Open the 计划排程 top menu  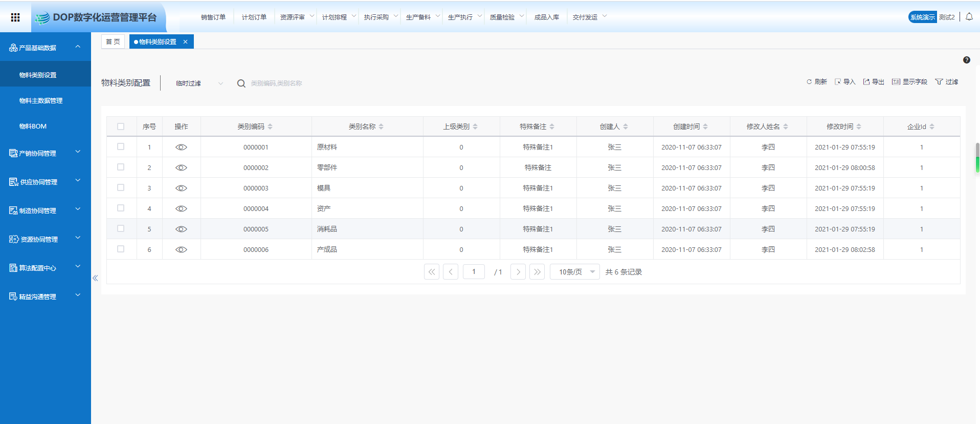point(338,17)
